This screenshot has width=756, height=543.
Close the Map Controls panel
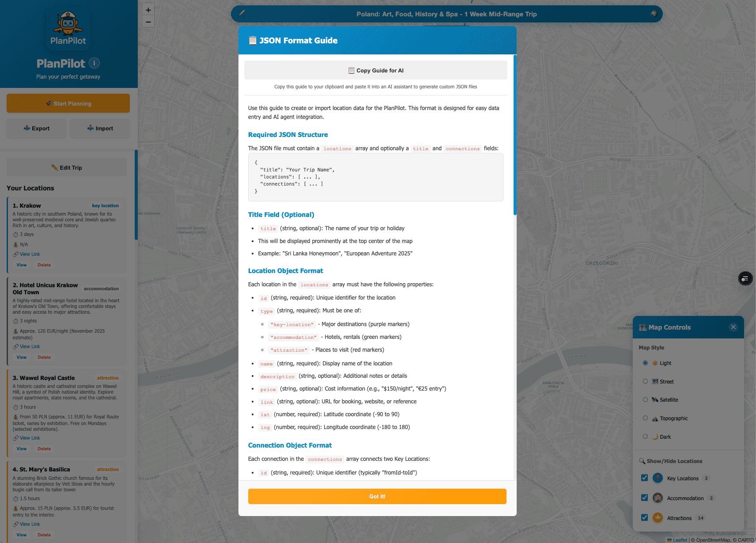point(733,327)
